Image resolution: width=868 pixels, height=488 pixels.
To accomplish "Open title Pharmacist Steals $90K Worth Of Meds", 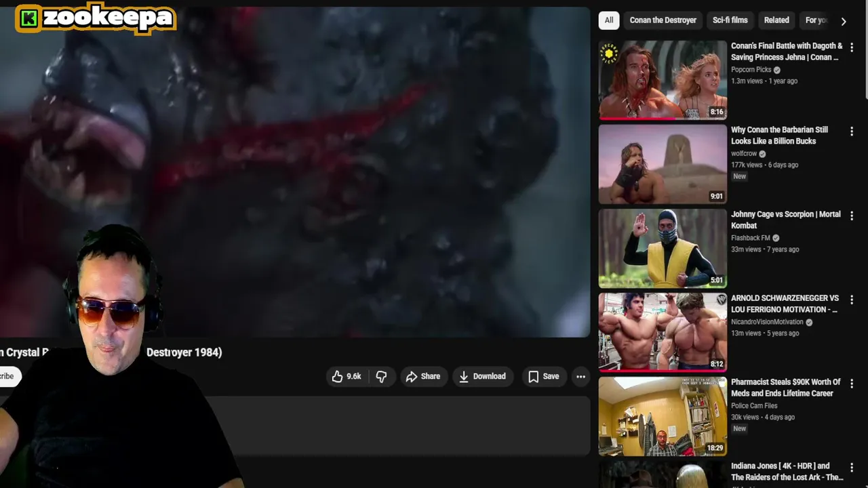I will click(785, 388).
